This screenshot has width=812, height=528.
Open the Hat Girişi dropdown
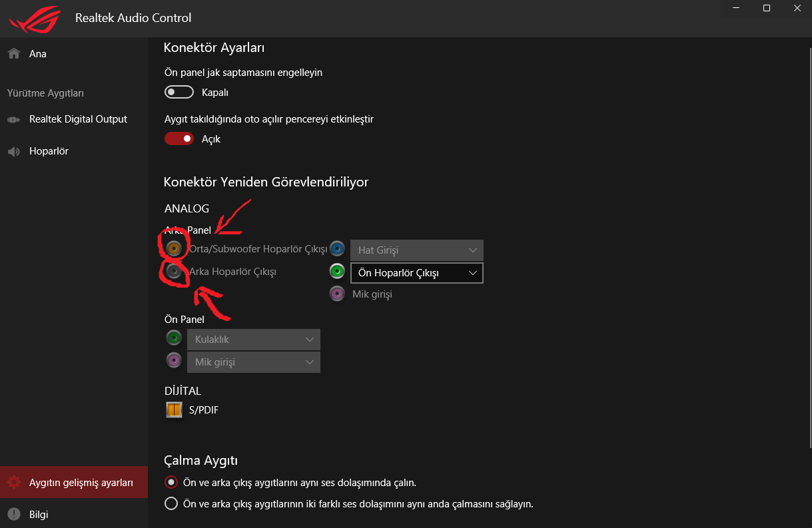click(x=417, y=250)
